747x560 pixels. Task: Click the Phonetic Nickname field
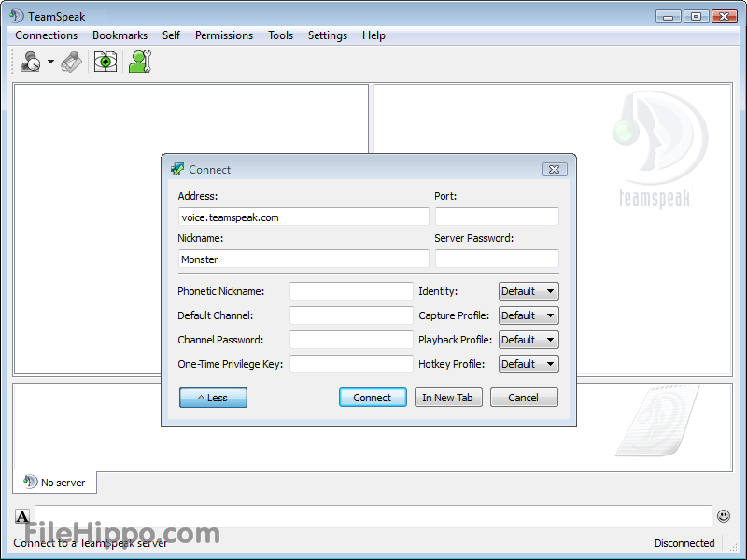point(352,291)
